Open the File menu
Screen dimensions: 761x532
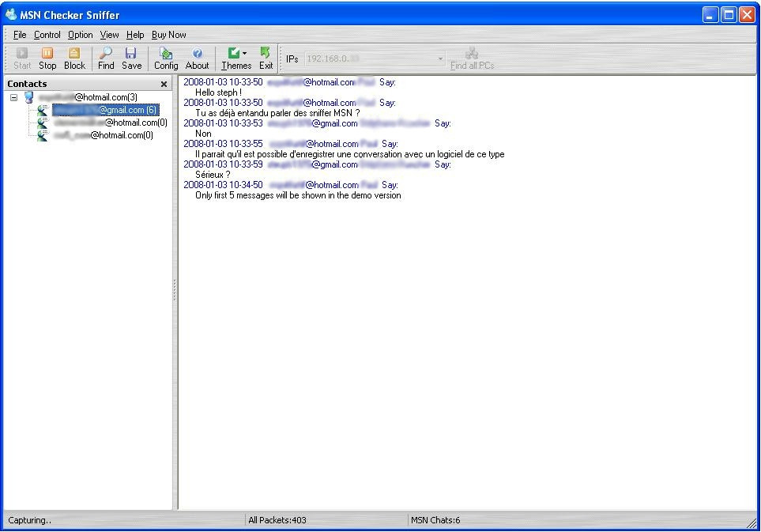tap(20, 35)
